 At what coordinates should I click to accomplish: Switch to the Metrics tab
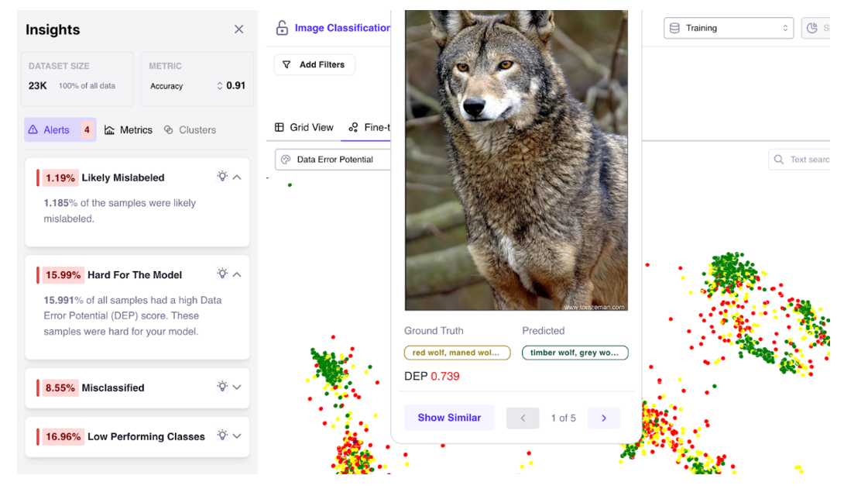tap(129, 130)
